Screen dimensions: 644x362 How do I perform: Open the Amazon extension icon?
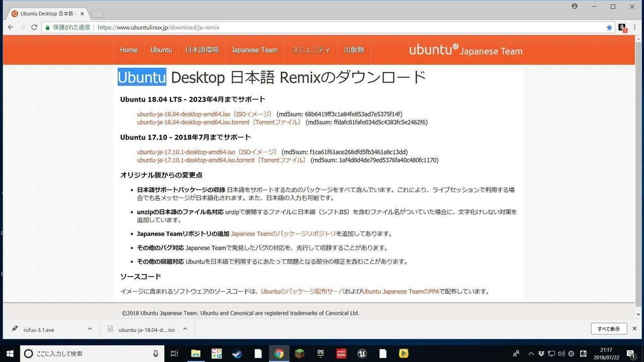(x=623, y=27)
